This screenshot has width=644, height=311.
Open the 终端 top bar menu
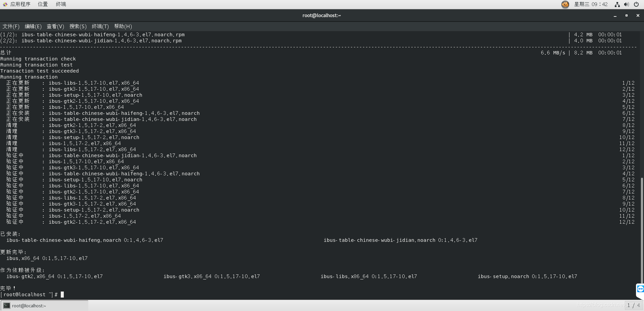point(61,4)
